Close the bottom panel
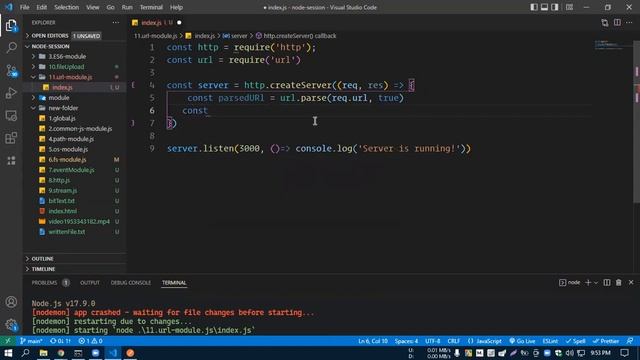640x360 pixels. [x=631, y=282]
